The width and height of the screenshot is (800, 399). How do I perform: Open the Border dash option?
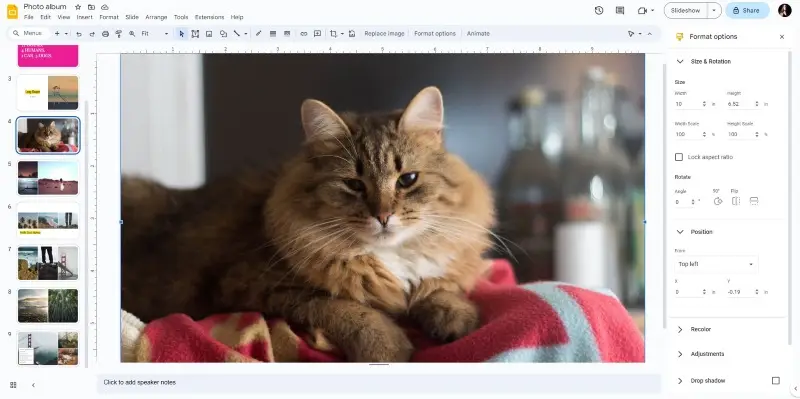point(287,34)
